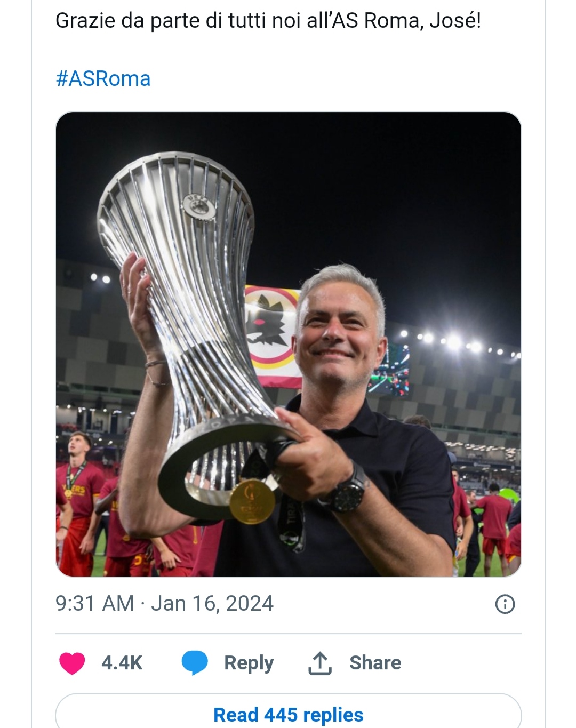
Task: Tap the share upload arrow icon
Action: pyautogui.click(x=320, y=663)
